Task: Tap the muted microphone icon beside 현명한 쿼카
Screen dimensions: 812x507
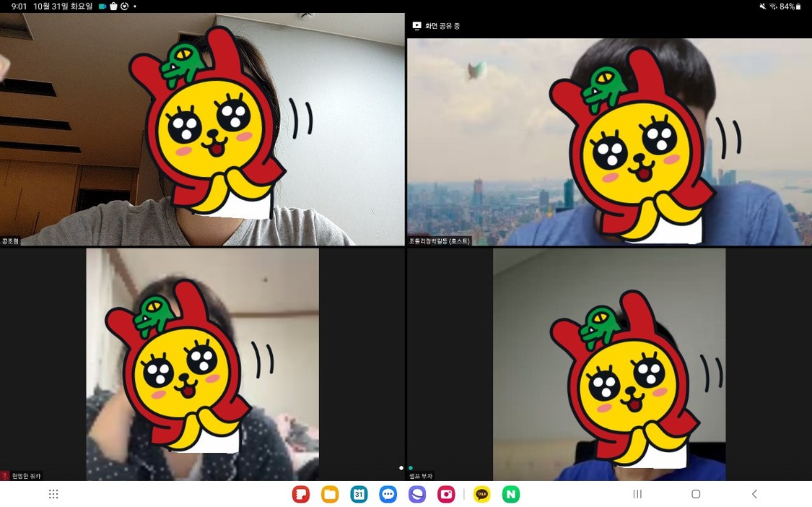Action: point(5,475)
